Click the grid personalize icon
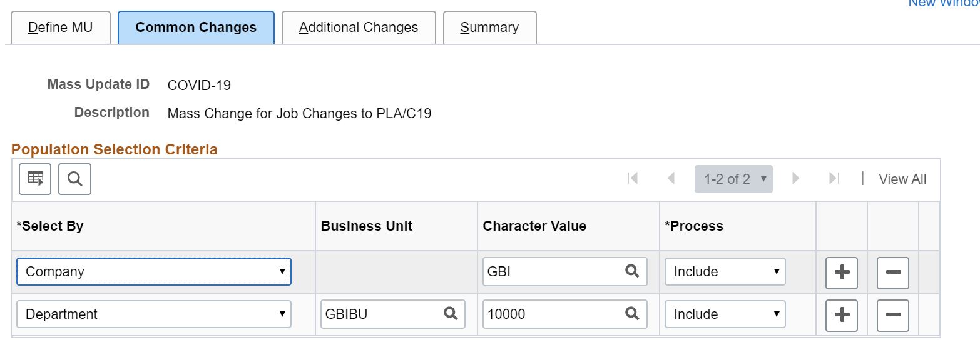This screenshot has height=357, width=980. (x=35, y=179)
